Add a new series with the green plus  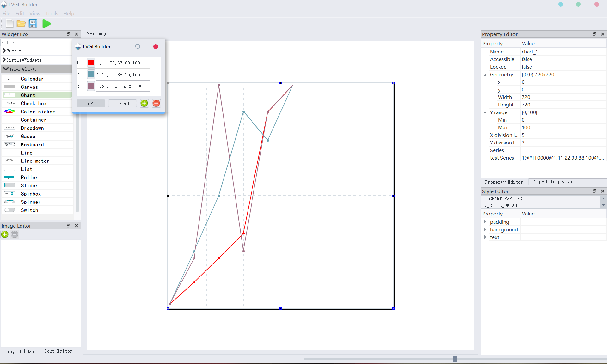pyautogui.click(x=144, y=103)
